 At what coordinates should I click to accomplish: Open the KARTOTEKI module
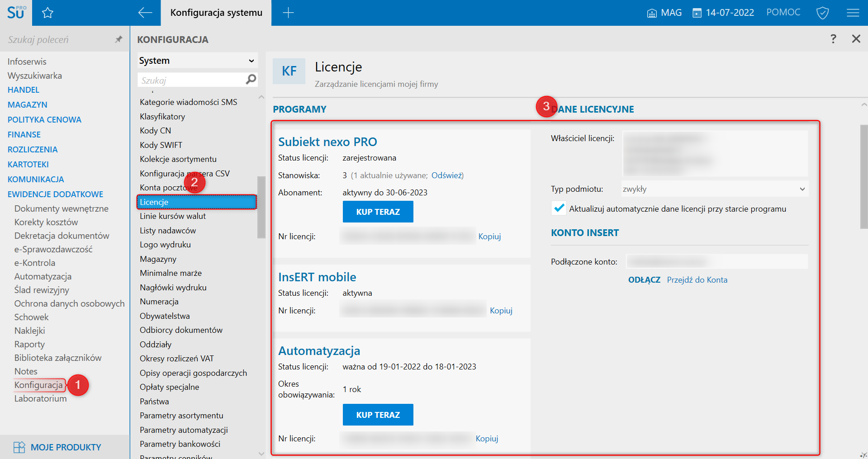28,165
